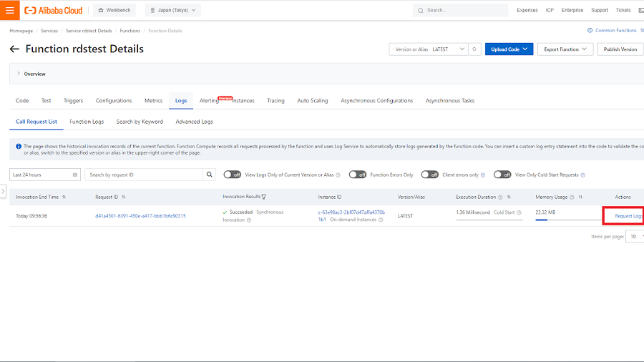Expand the Overview section

19,74
